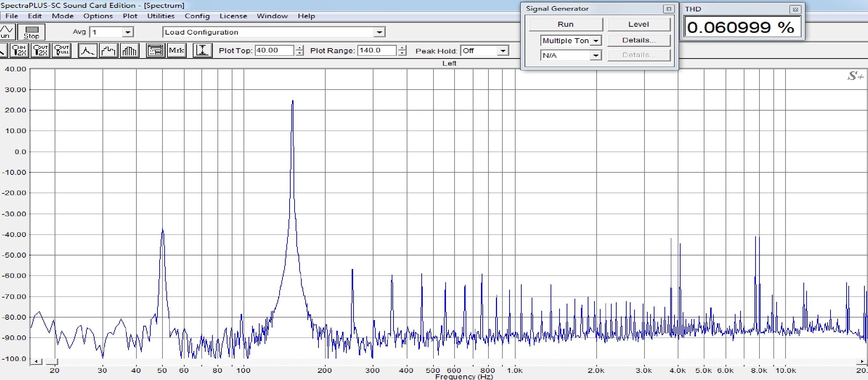This screenshot has width=868, height=380.
Task: Open the Avg count dropdown
Action: [x=127, y=32]
